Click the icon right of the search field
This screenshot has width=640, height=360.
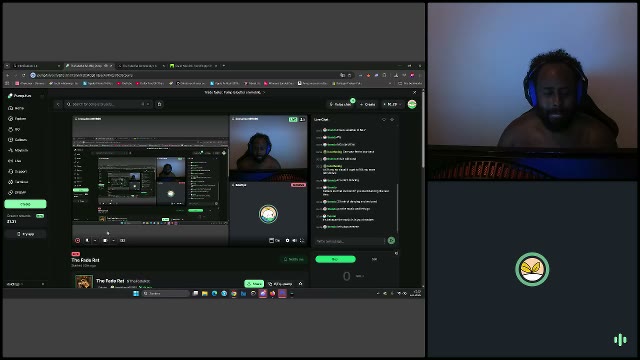tap(160, 104)
